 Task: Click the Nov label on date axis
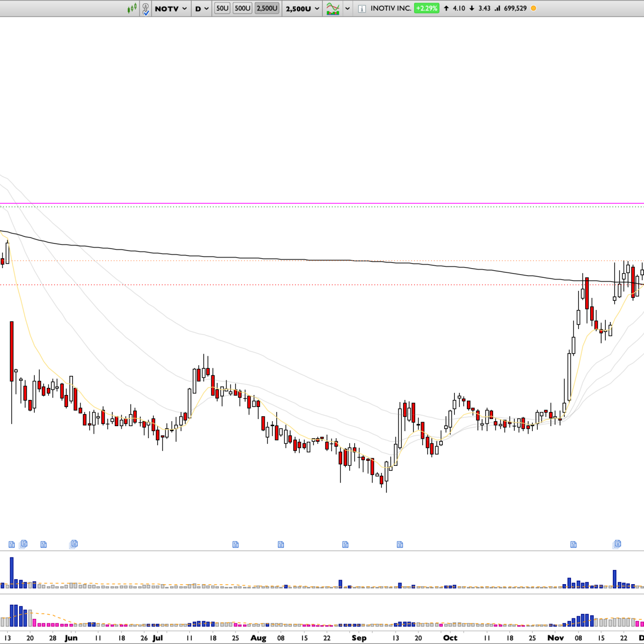(555, 638)
